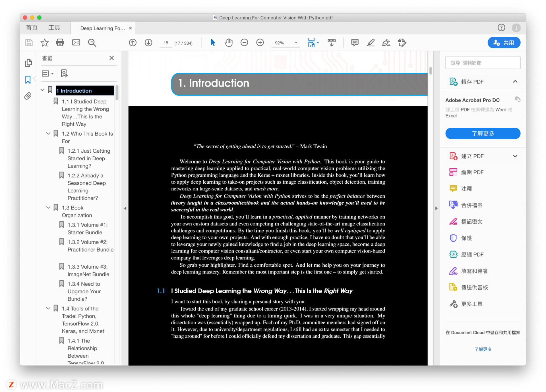Zoom in with the plus circle
Image resolution: width=546 pixels, height=392 pixels.
click(x=260, y=43)
